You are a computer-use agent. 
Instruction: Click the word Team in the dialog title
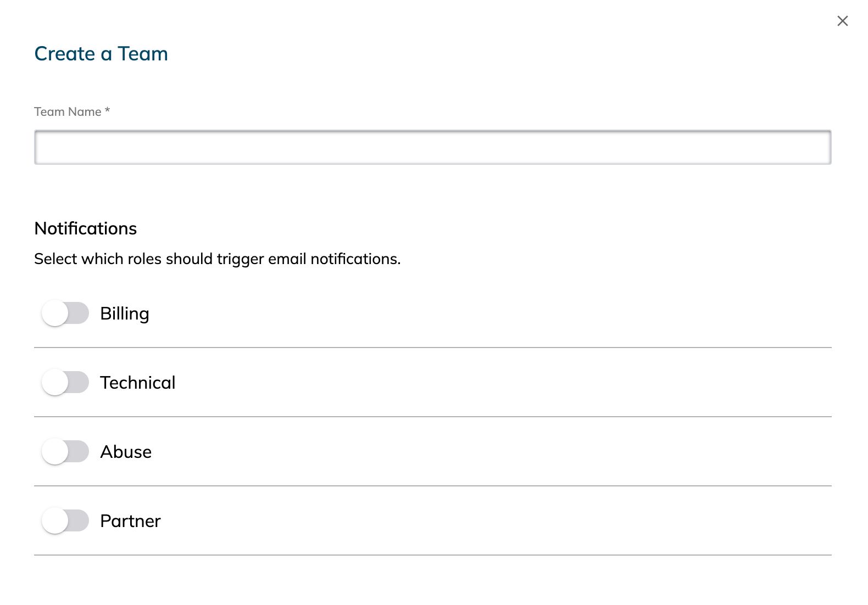point(142,54)
